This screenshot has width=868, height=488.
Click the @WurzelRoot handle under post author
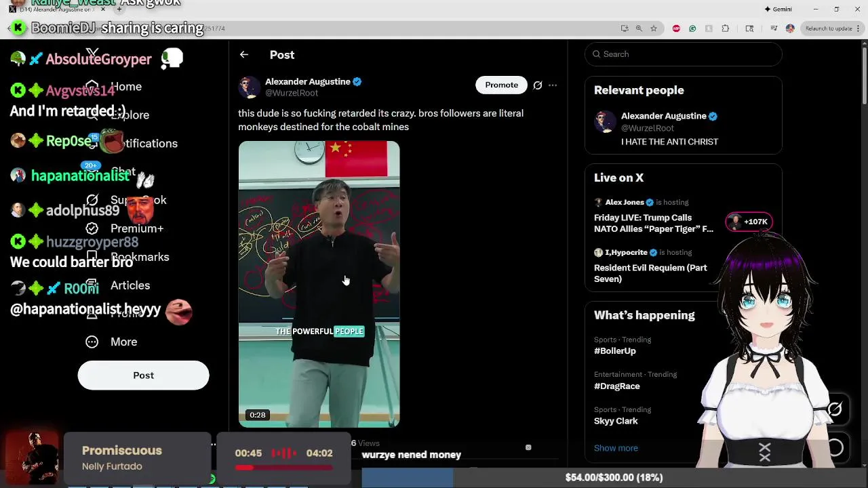pyautogui.click(x=292, y=93)
